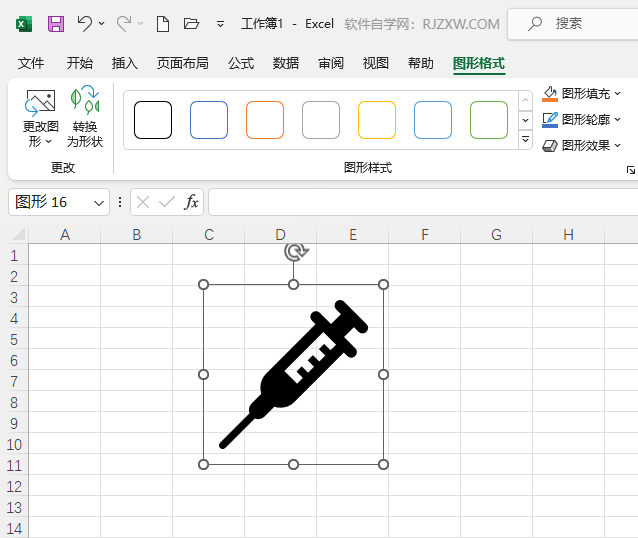Open the 审阅 tab

point(331,63)
